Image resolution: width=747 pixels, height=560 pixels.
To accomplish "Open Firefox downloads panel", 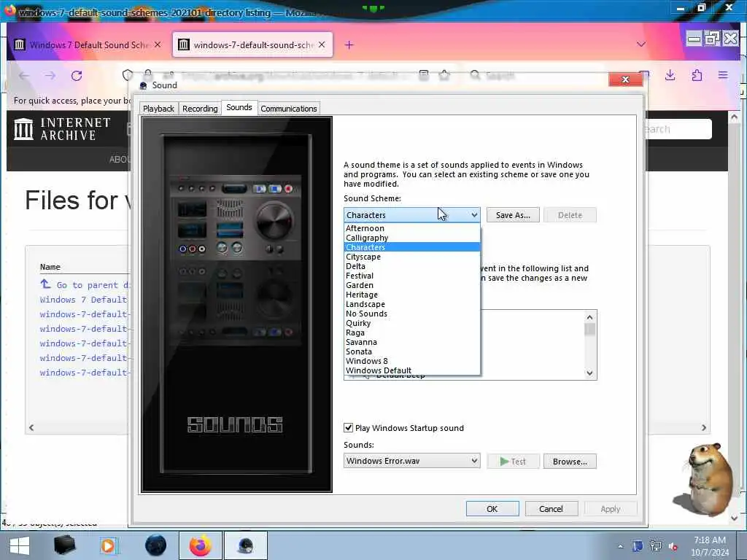I will (670, 75).
